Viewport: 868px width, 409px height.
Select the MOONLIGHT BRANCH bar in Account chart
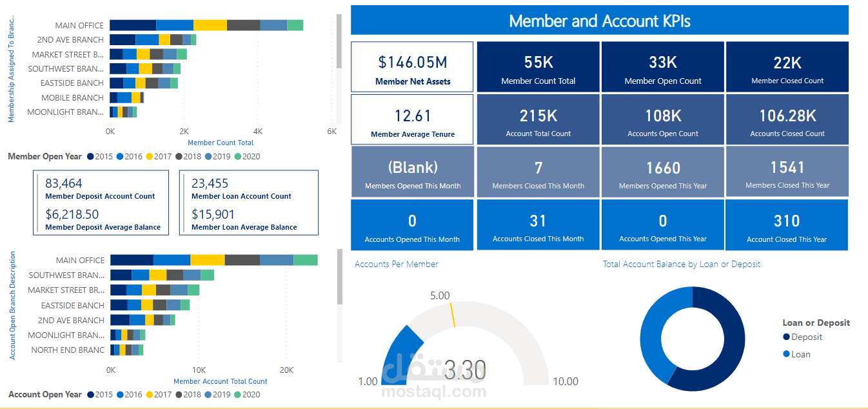pyautogui.click(x=126, y=335)
